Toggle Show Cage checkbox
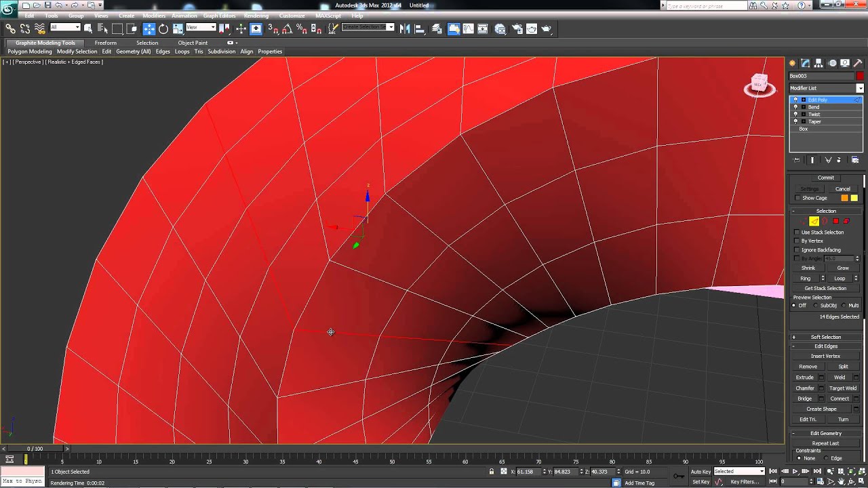 click(x=797, y=198)
